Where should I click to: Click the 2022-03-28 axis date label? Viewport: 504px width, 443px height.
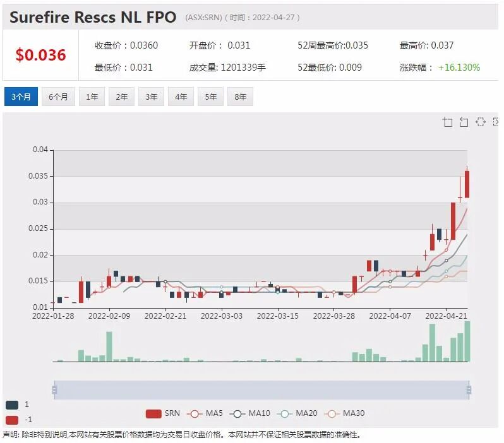[334, 316]
